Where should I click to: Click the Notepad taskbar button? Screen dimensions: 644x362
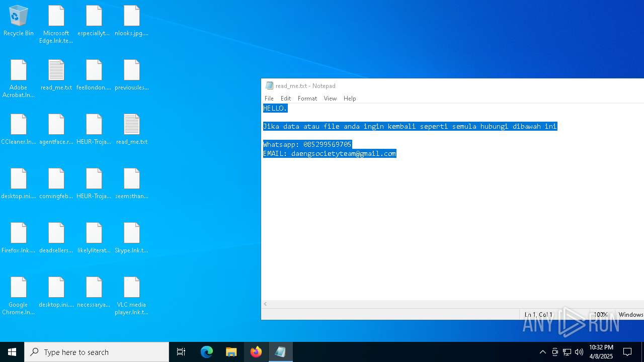tap(280, 352)
